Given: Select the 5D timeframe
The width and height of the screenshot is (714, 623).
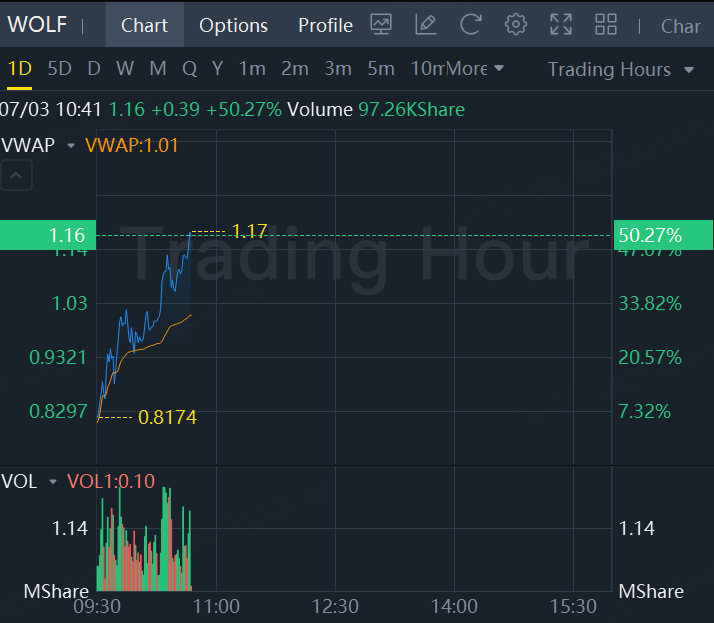Looking at the screenshot, I should click(60, 69).
